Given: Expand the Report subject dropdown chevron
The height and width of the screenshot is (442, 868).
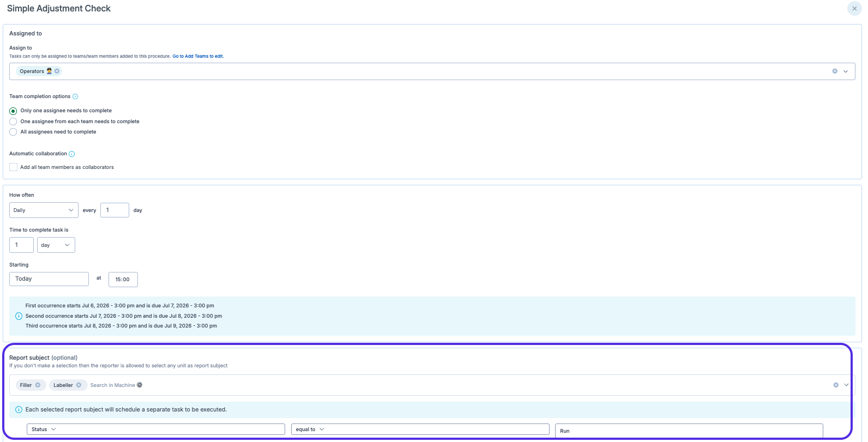Looking at the screenshot, I should (x=847, y=385).
